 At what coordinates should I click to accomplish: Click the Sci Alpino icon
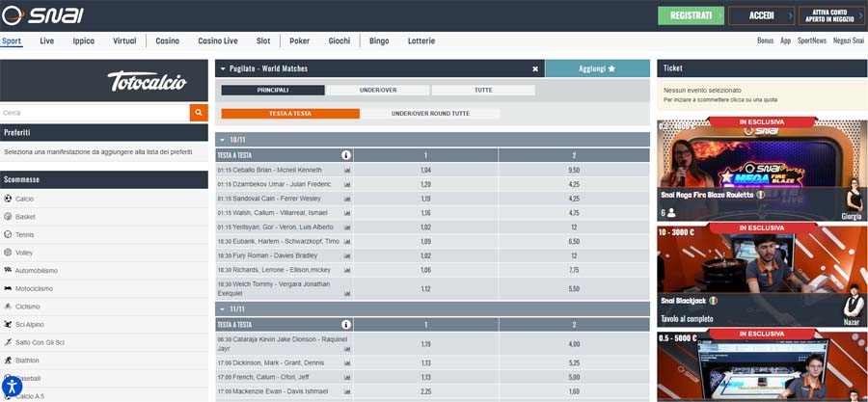click(x=8, y=325)
